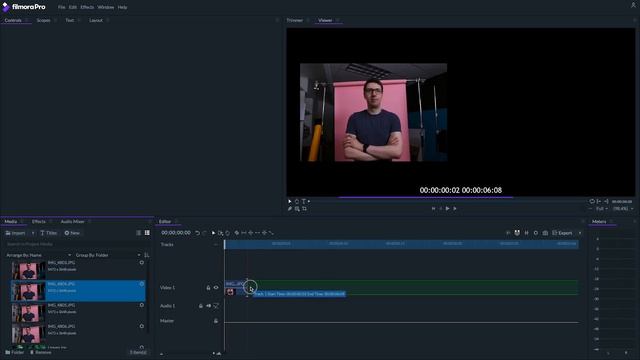
Task: Jump to start in Viewer playback controls
Action: [x=433, y=209]
